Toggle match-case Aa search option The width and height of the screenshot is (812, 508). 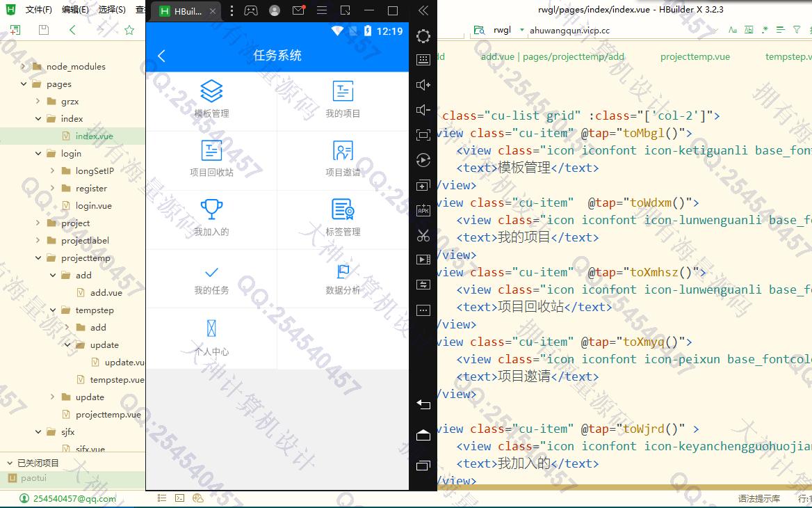pyautogui.click(x=733, y=30)
